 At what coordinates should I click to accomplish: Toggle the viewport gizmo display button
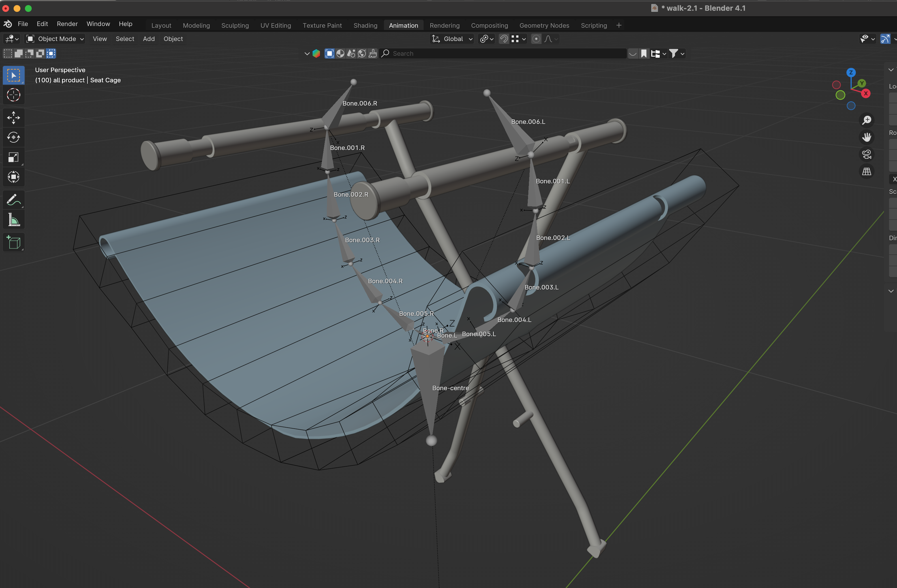pos(885,39)
